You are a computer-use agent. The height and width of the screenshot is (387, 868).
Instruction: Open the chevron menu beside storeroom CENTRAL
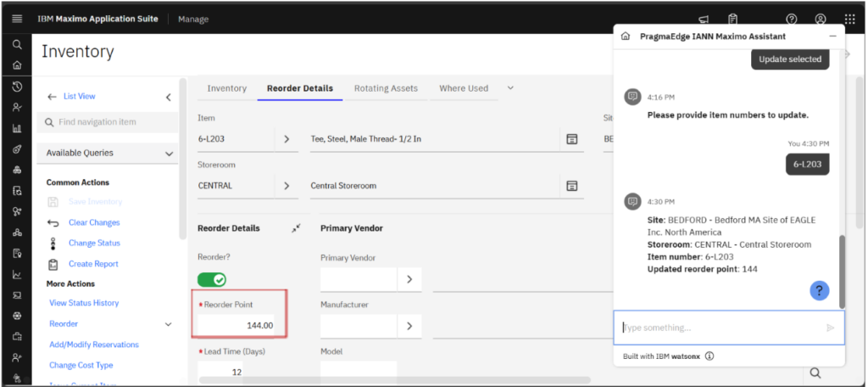coord(287,187)
